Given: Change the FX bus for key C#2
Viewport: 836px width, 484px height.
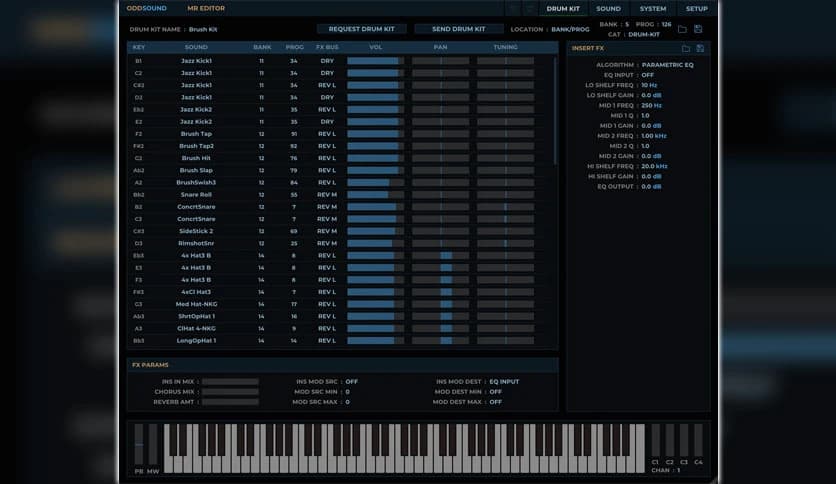Looking at the screenshot, I should tap(327, 85).
